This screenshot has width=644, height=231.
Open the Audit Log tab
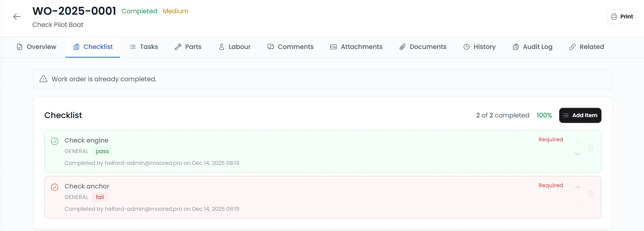(x=532, y=47)
